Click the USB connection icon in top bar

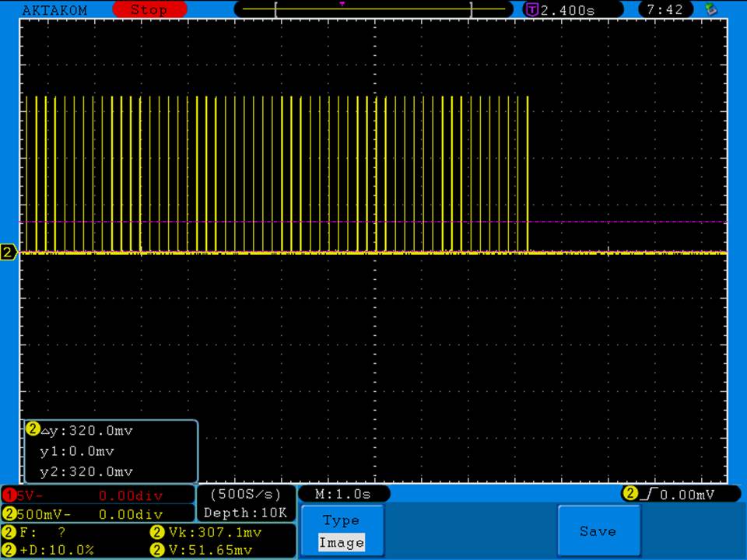tap(710, 10)
